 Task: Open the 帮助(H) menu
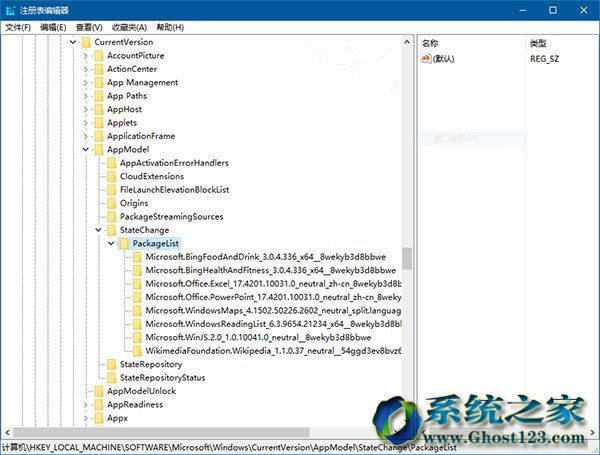[170, 28]
